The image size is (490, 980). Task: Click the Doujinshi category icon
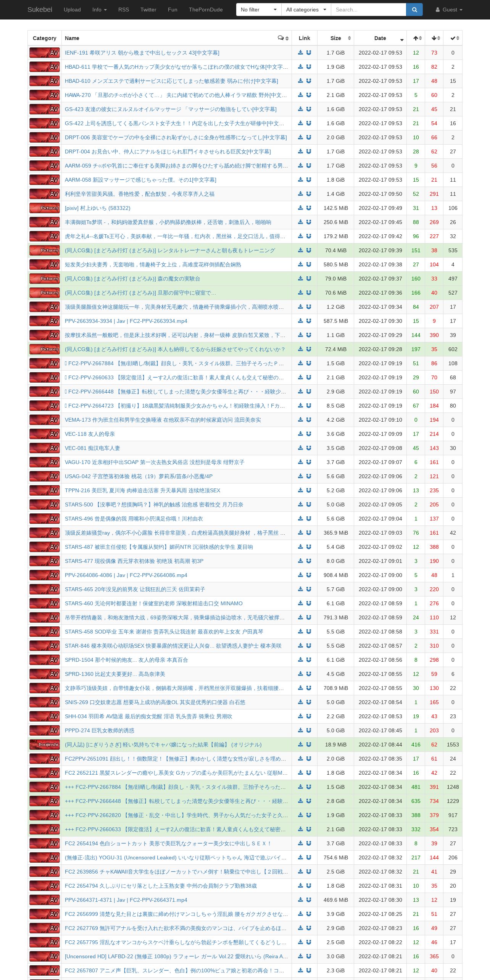[45, 745]
